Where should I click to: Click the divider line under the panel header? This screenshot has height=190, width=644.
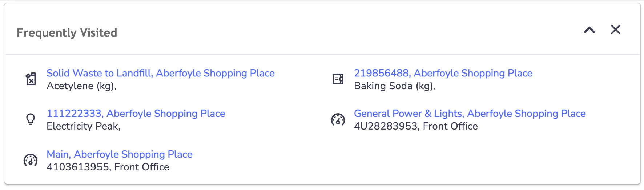pos(322,55)
